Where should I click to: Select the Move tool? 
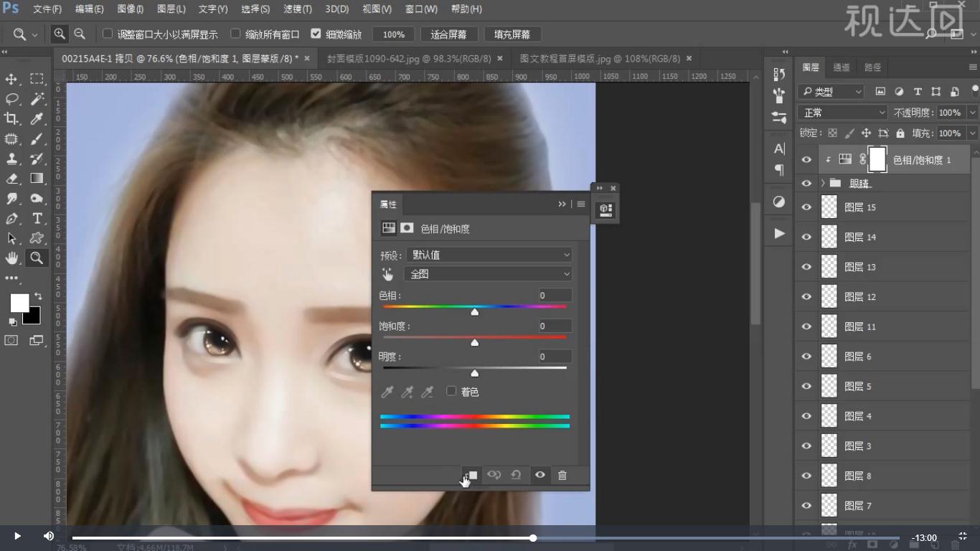pos(11,79)
